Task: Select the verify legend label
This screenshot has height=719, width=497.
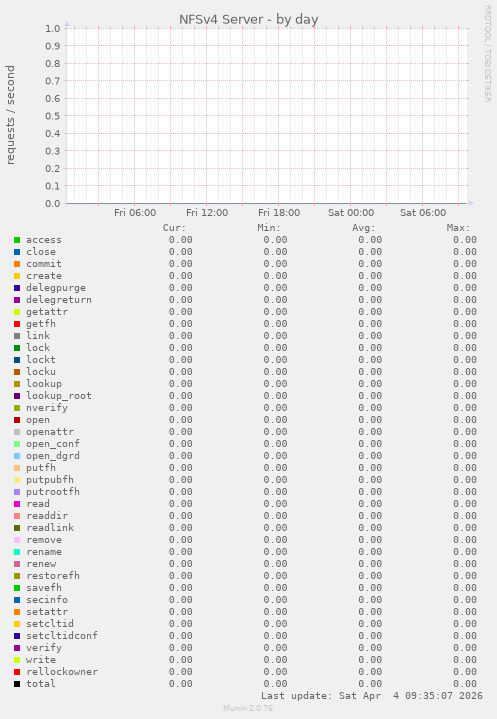Action: [44, 648]
